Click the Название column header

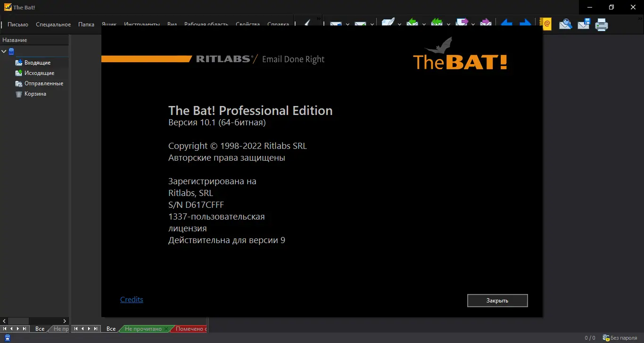34,40
